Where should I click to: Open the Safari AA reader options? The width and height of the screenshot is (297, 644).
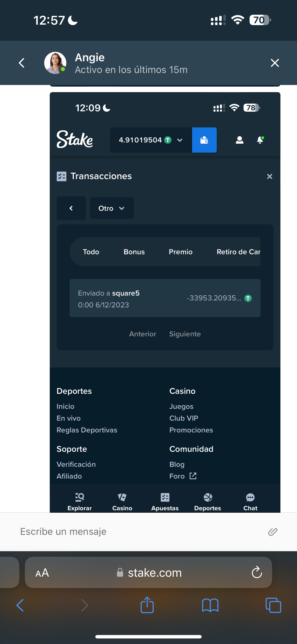[x=42, y=573]
